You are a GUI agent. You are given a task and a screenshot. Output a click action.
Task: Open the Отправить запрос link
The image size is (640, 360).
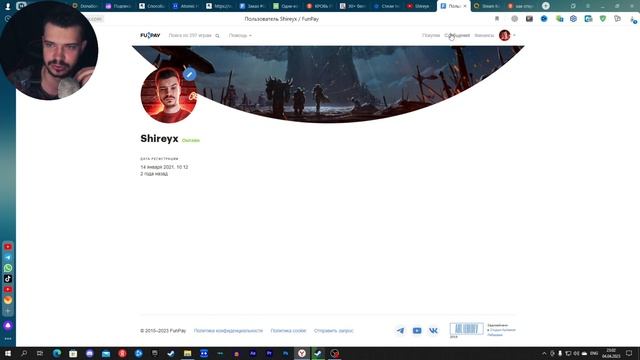click(x=333, y=331)
